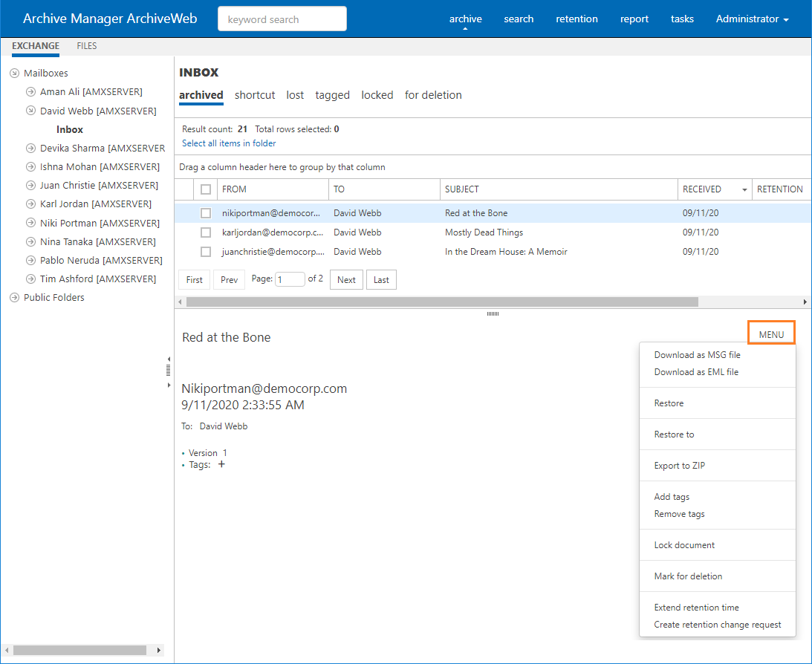812x664 pixels.
Task: Tick the Mostly Dead Things row checkbox
Action: pos(206,232)
